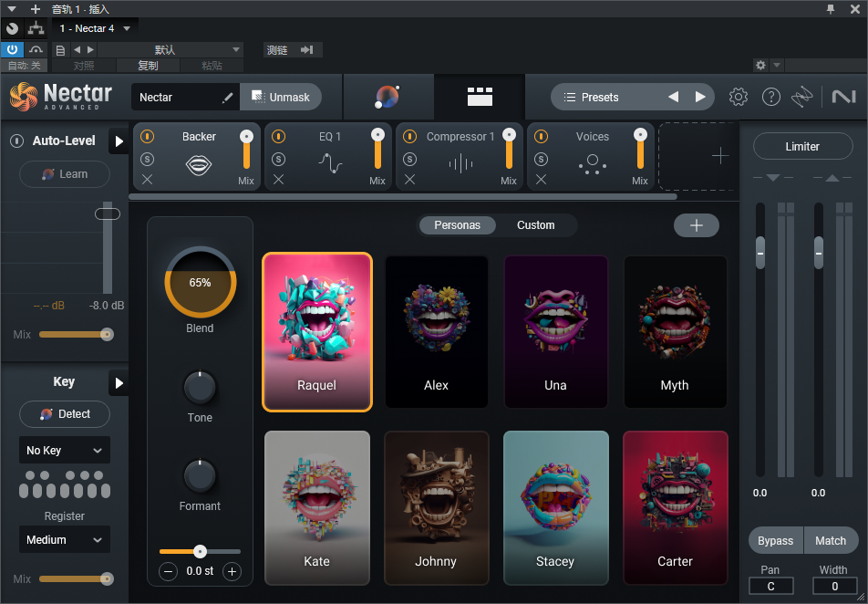Solo the Compressor 1 module
This screenshot has height=604, width=868.
pos(409,159)
